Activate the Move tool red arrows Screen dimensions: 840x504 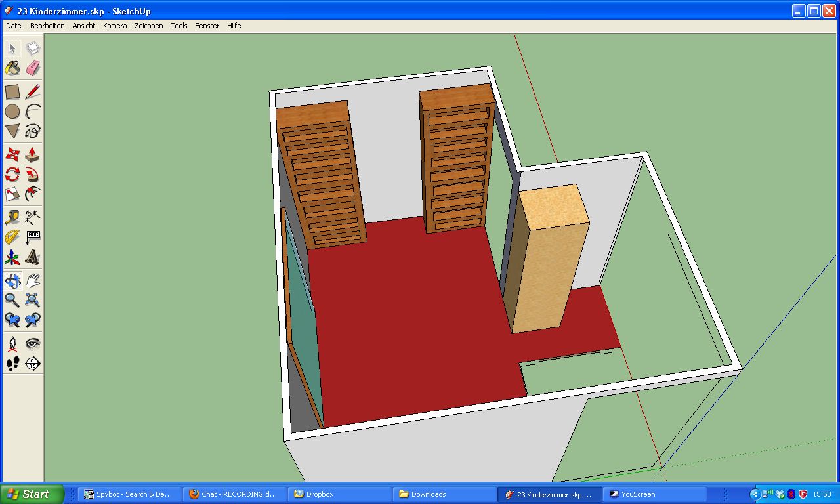point(12,155)
